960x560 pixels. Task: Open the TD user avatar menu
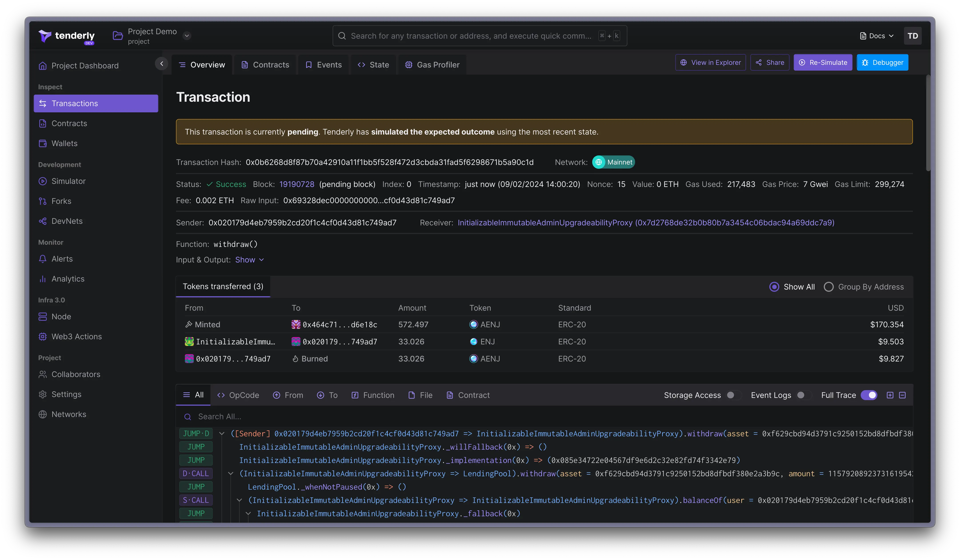click(x=912, y=36)
